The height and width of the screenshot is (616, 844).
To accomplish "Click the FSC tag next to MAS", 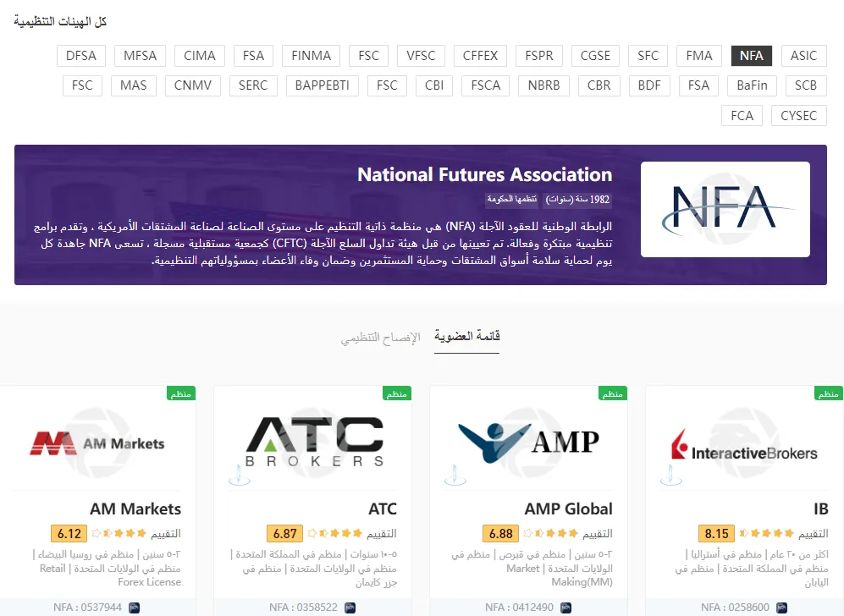I will (x=82, y=85).
